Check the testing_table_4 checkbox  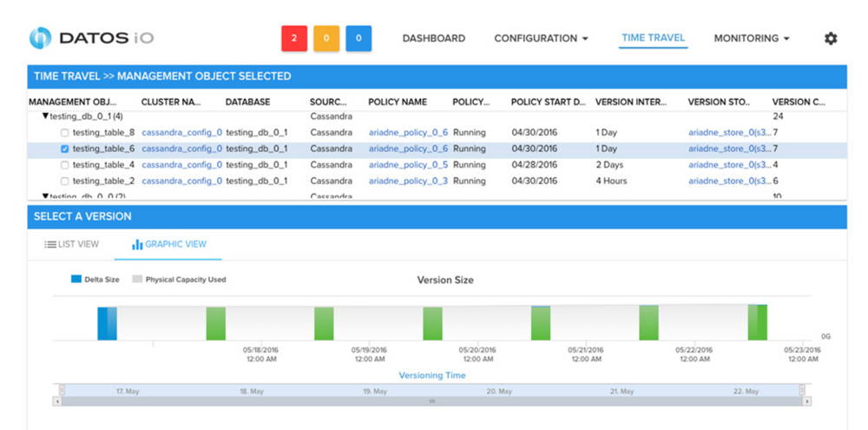pos(65,165)
